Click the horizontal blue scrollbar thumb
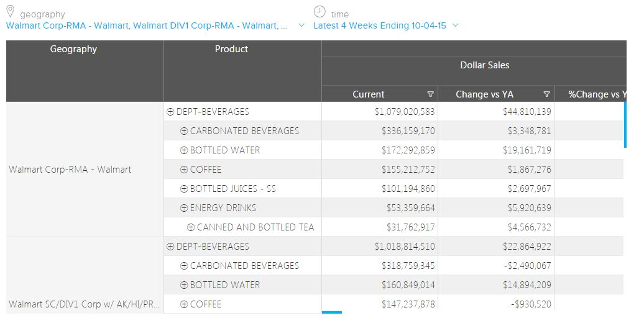The height and width of the screenshot is (336, 644). 332,312
